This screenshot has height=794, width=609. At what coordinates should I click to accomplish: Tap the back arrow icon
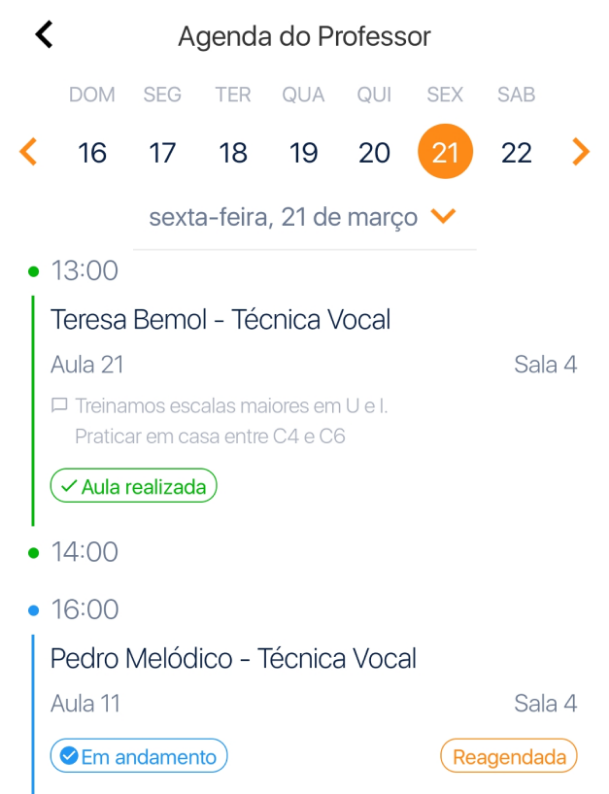pyautogui.click(x=43, y=35)
